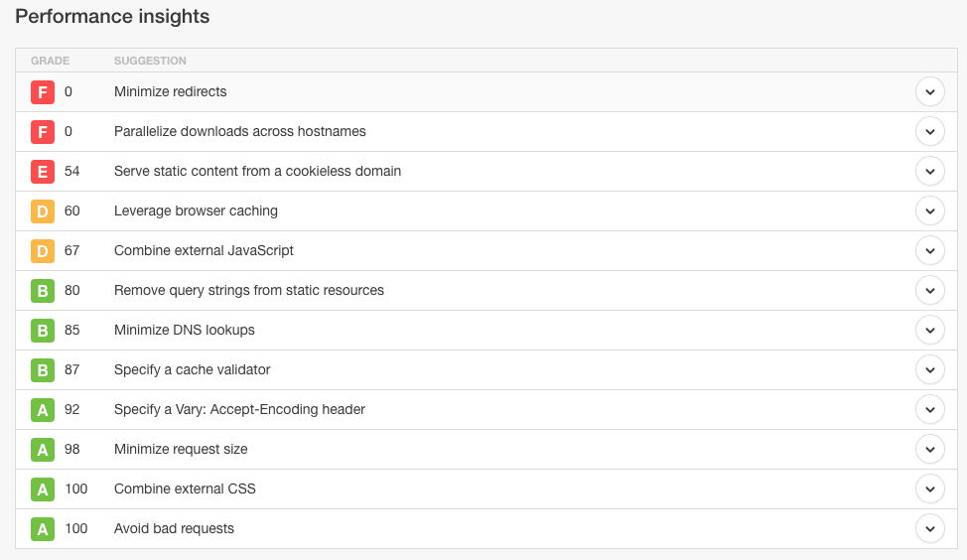
Task: Click the Avoid bad requests suggestion text
Action: click(x=174, y=528)
